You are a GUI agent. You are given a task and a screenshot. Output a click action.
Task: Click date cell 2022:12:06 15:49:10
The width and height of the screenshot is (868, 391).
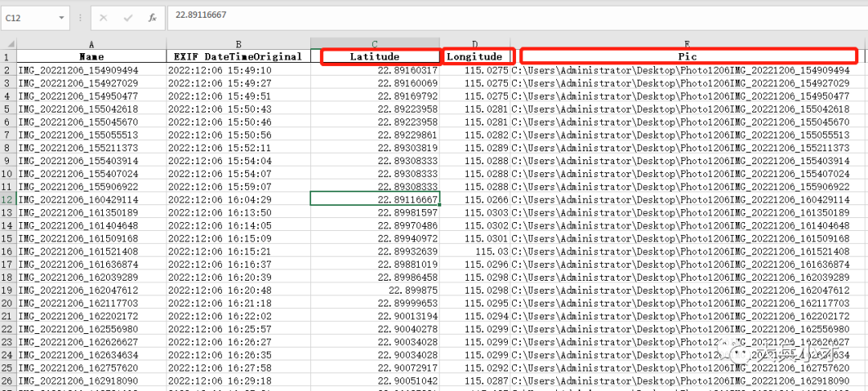coord(238,70)
